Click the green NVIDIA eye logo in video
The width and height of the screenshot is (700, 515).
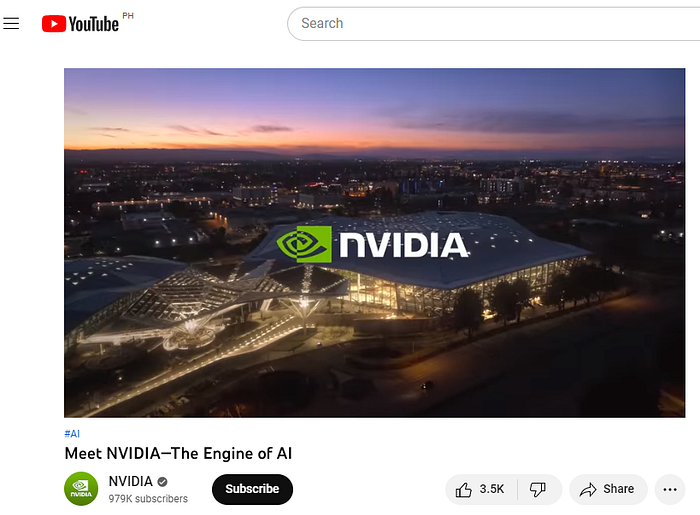pyautogui.click(x=304, y=244)
